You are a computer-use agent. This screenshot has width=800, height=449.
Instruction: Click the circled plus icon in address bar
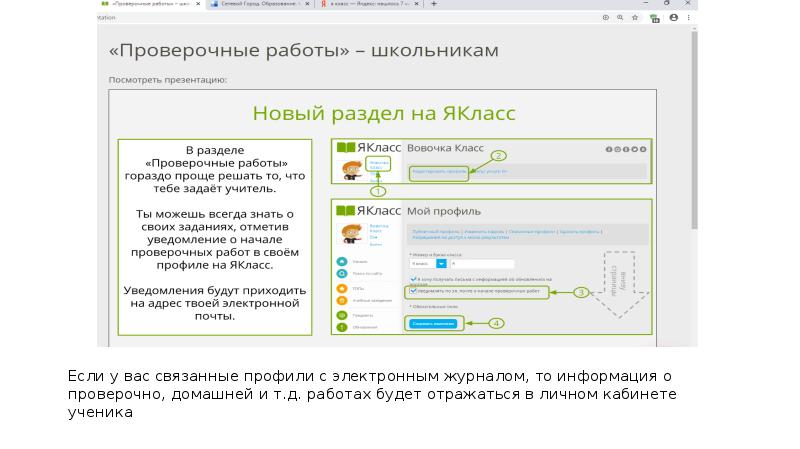click(x=606, y=17)
